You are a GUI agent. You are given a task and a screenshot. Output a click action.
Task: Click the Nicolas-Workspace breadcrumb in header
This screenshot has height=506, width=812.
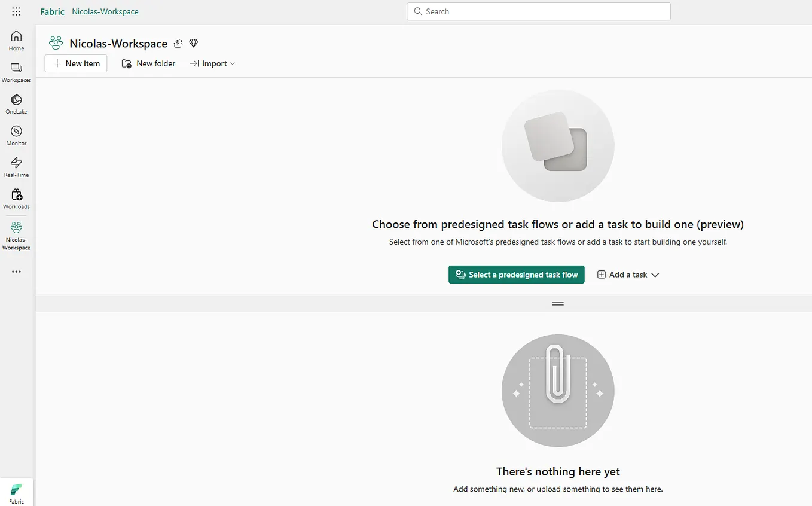(105, 11)
